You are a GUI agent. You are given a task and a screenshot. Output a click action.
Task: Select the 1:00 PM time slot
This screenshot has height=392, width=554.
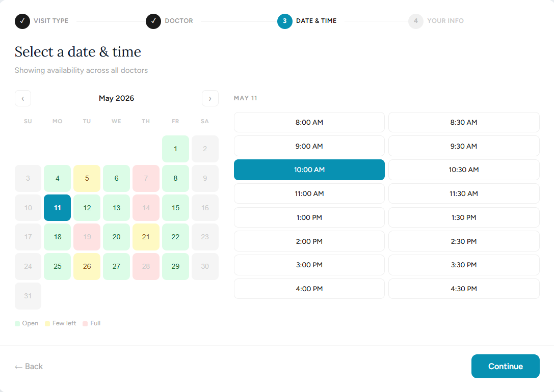click(309, 217)
